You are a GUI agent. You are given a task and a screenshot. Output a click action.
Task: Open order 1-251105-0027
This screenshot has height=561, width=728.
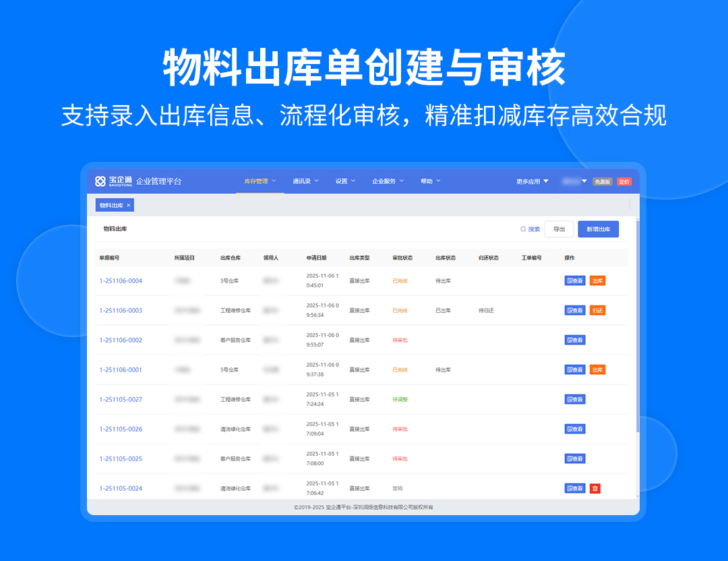(121, 400)
